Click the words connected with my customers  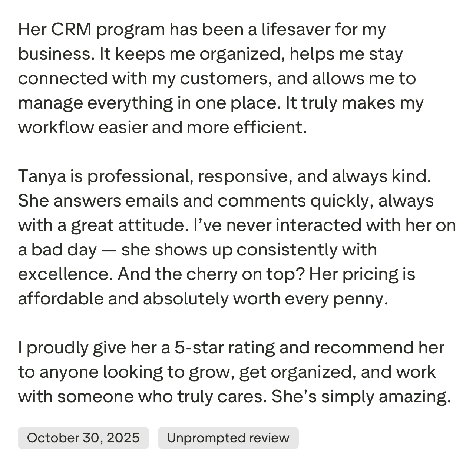coord(143,79)
